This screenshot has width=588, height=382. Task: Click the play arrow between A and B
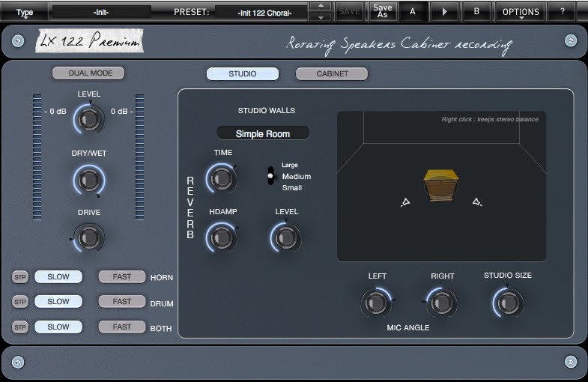click(444, 12)
